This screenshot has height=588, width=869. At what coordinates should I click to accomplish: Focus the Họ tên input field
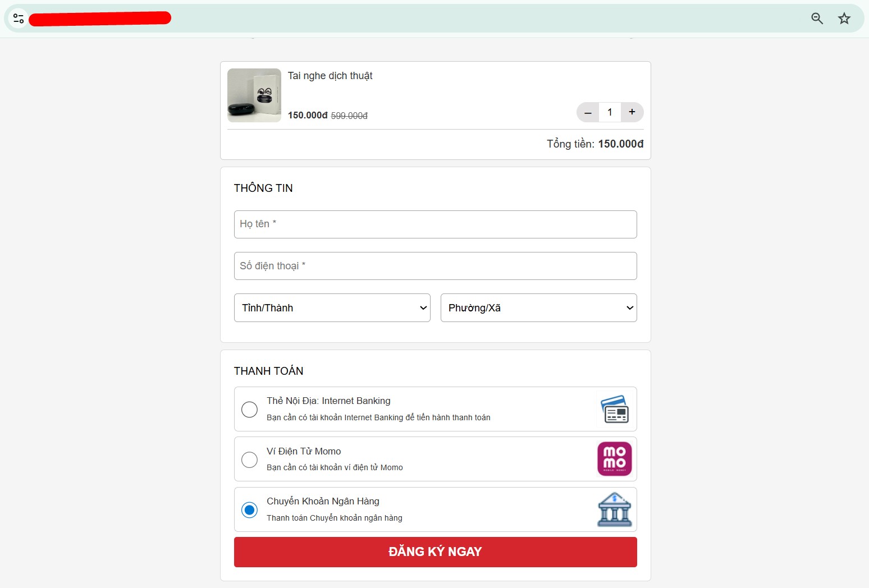435,224
